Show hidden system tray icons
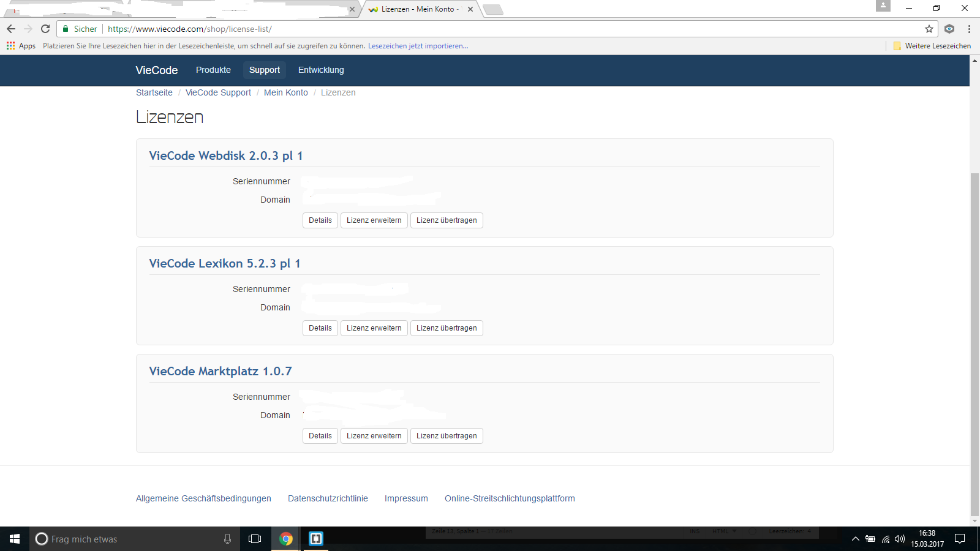Viewport: 980px width, 551px height. (855, 539)
